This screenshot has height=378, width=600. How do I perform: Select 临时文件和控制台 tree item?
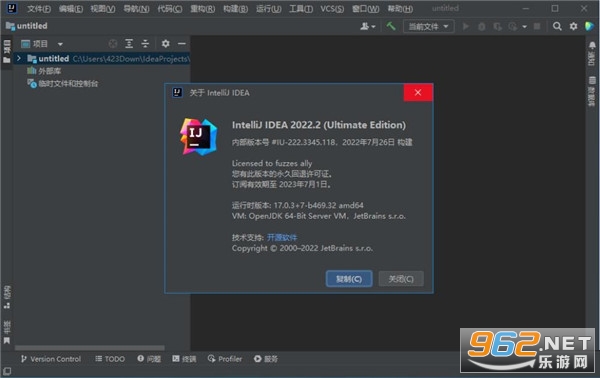pyautogui.click(x=62, y=83)
